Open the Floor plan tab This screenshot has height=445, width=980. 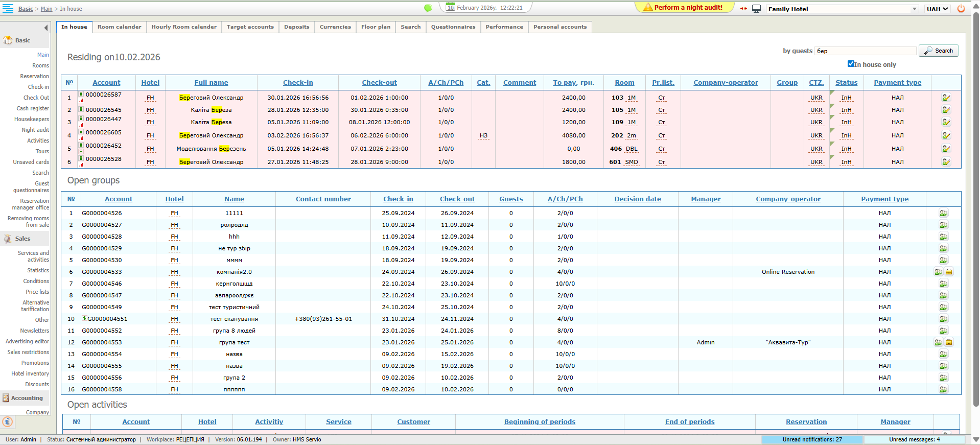click(376, 27)
